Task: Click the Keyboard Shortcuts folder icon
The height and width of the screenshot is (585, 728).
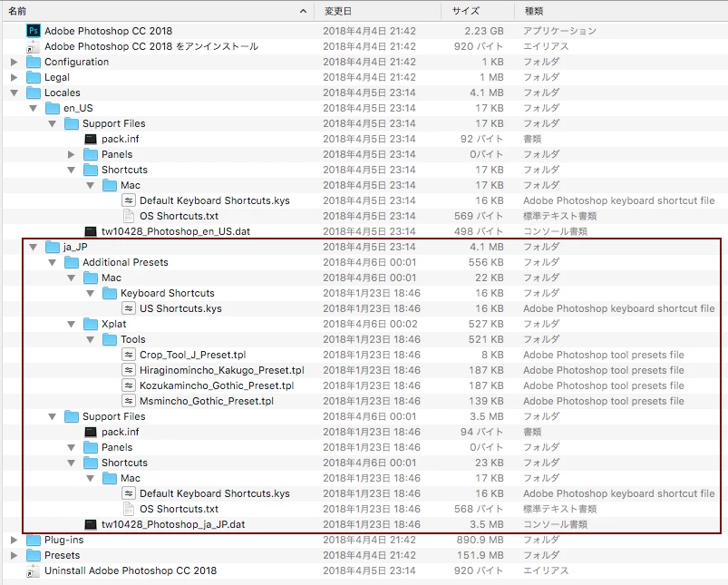Action: coord(110,293)
